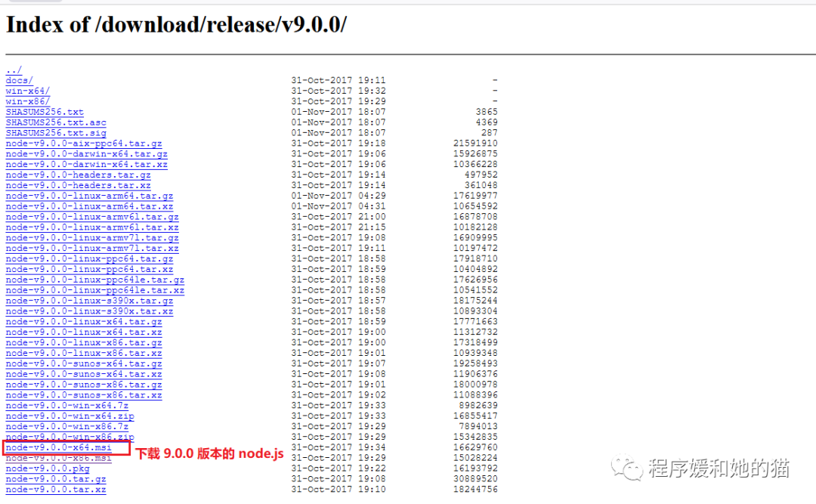
Task: Download node-v9.0.0-sunos-x64.tar.gz
Action: tap(84, 363)
